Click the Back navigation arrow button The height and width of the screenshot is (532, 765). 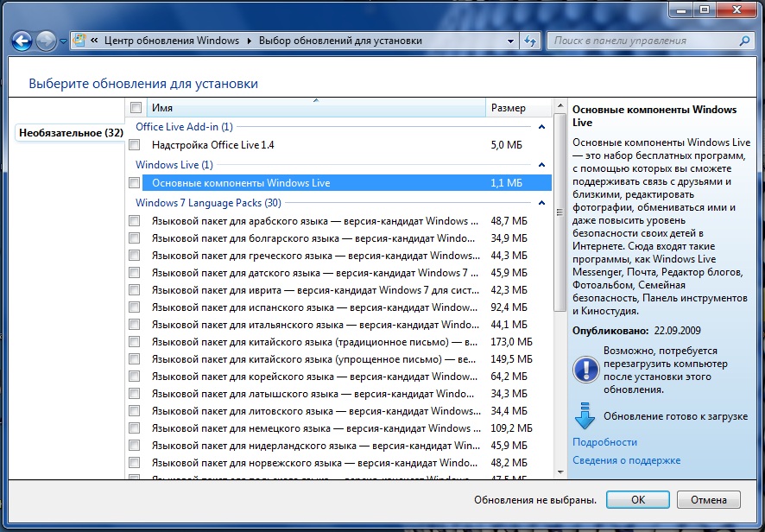[x=22, y=41]
